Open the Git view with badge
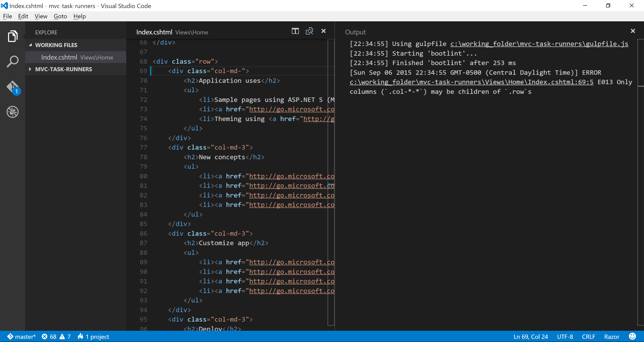644x342 pixels. point(12,87)
